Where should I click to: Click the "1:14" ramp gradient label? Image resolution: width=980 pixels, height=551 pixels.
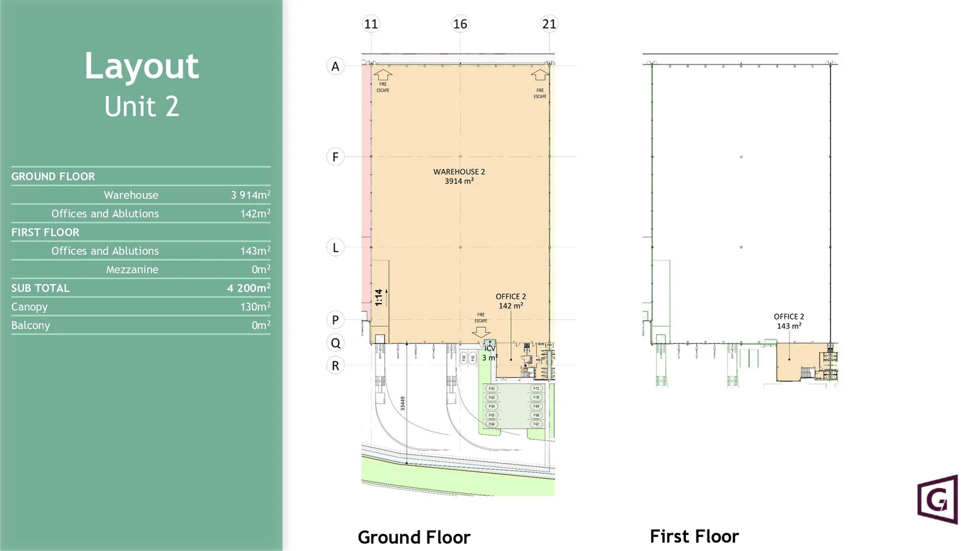[379, 298]
